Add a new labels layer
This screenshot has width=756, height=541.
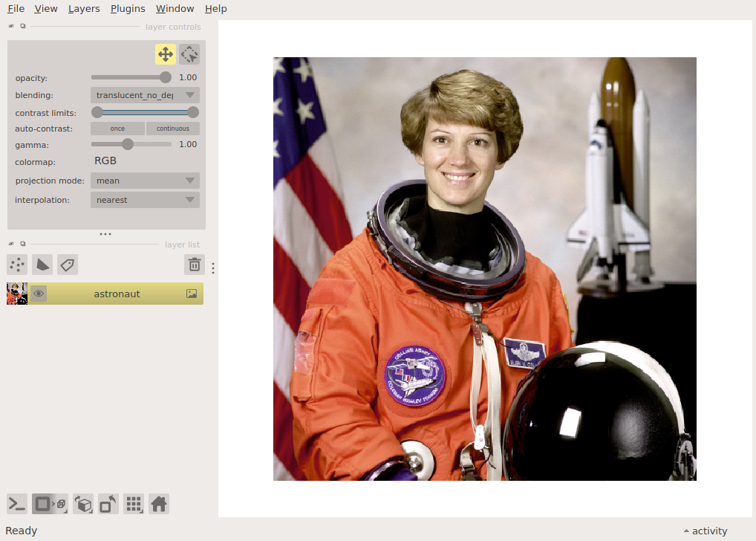pyautogui.click(x=68, y=265)
